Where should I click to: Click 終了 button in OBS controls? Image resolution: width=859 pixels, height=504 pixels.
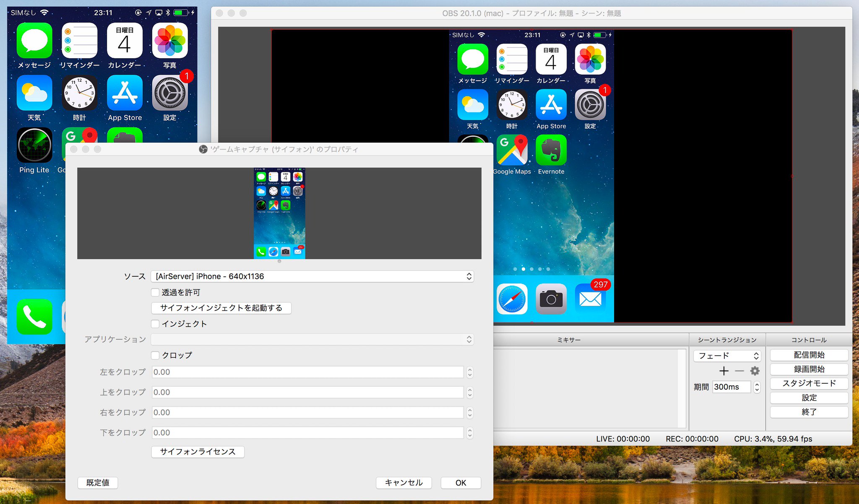[x=809, y=412]
